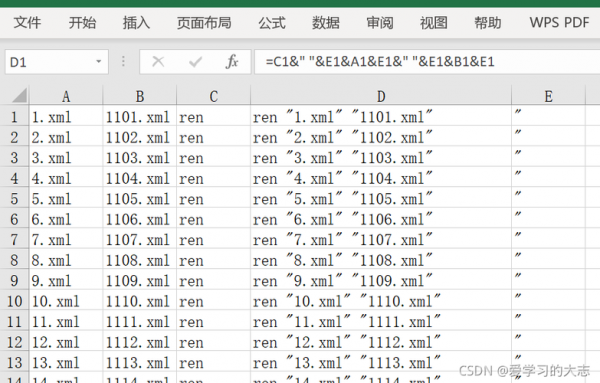The width and height of the screenshot is (600, 383).
Task: Select column A header
Action: (x=66, y=96)
